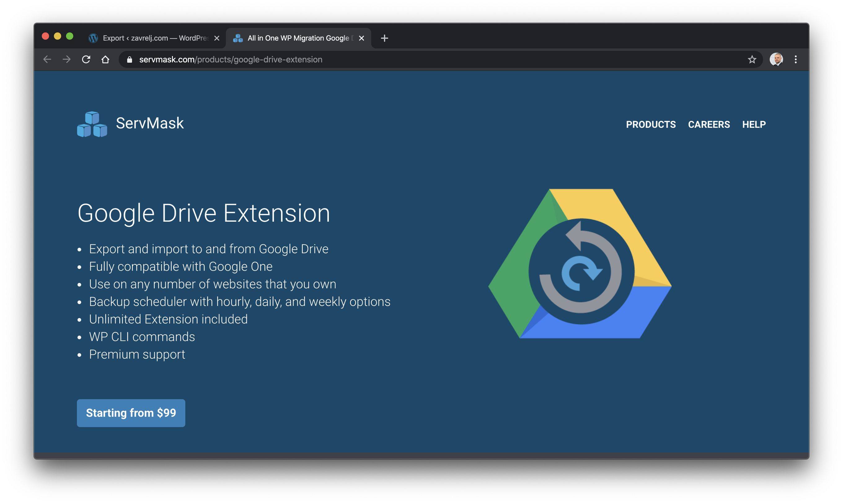Screen dimensions: 843x504
Task: Switch to Export zavrelj.com WordPress tab
Action: (x=154, y=38)
